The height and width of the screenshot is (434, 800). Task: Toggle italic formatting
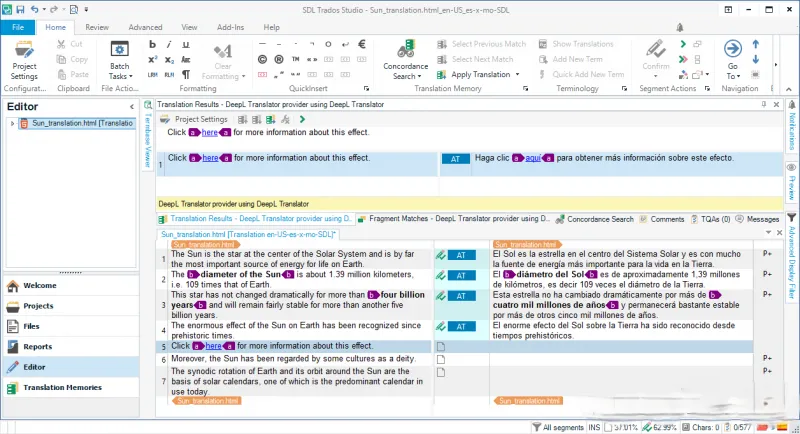pos(169,44)
